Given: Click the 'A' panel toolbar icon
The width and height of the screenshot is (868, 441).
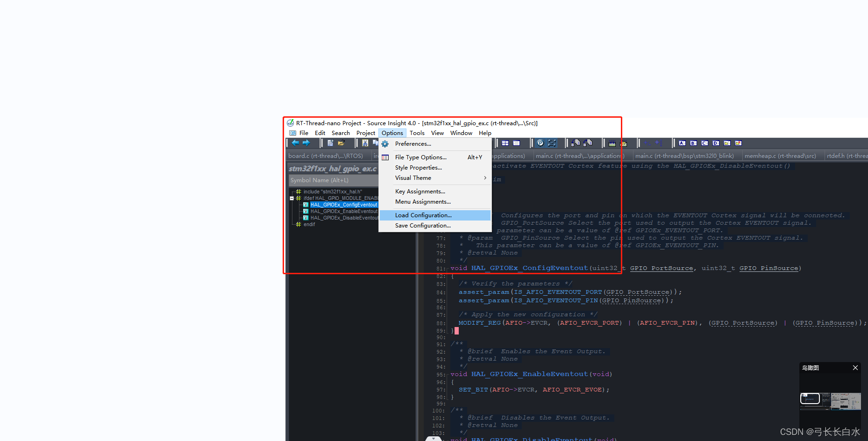Looking at the screenshot, I should [x=682, y=143].
